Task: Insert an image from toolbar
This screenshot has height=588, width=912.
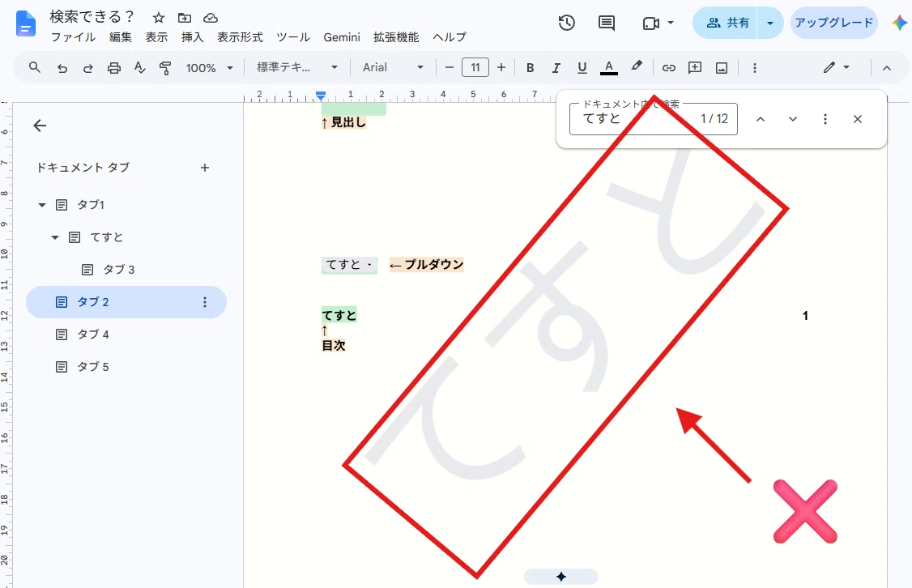Action: 721,68
